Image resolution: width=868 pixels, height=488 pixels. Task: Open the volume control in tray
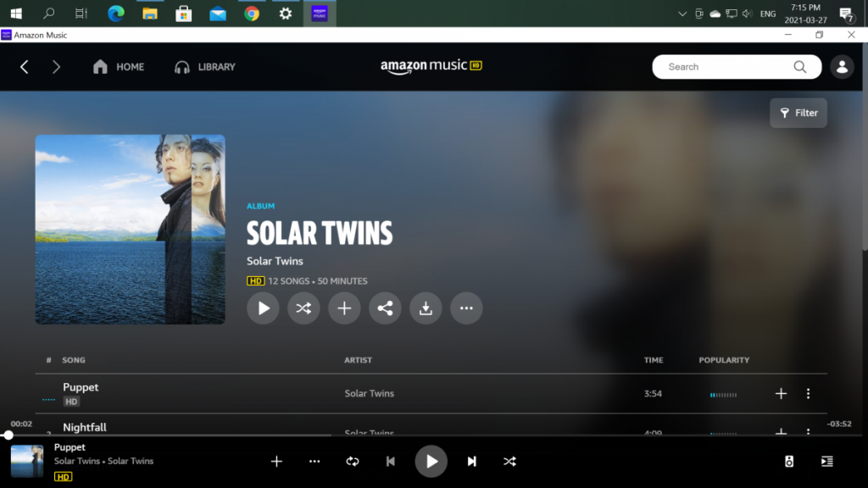(748, 14)
